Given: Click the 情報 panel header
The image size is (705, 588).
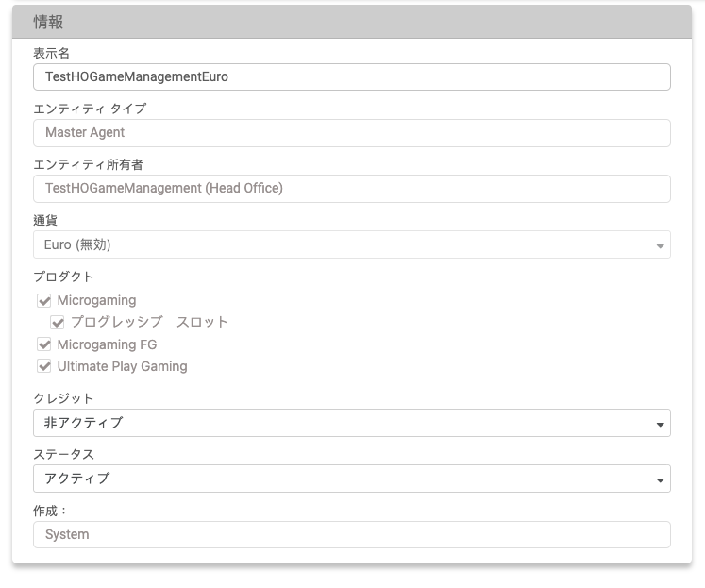Looking at the screenshot, I should (351, 22).
